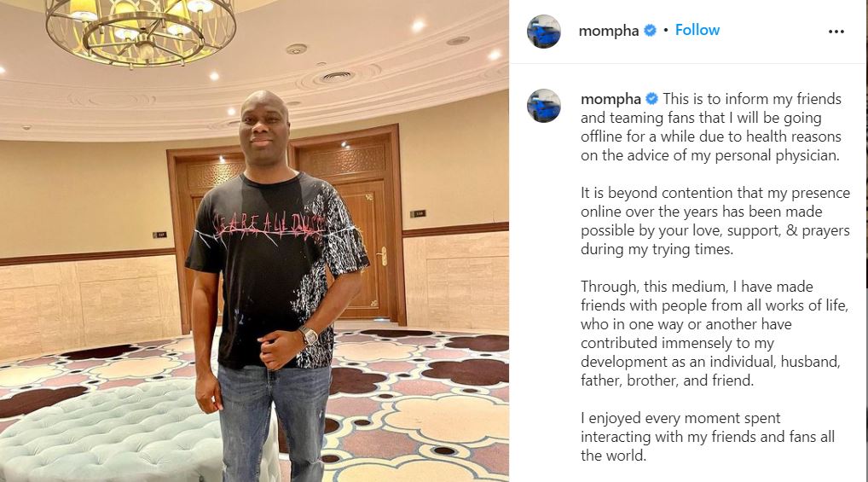Click the verified badge beside the header username
Viewport: 868px width, 482px height.
tap(651, 31)
